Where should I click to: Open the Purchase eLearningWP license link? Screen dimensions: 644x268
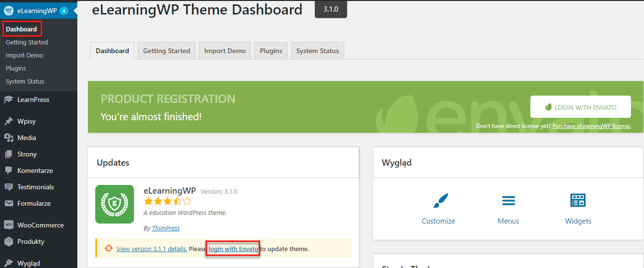click(x=592, y=126)
